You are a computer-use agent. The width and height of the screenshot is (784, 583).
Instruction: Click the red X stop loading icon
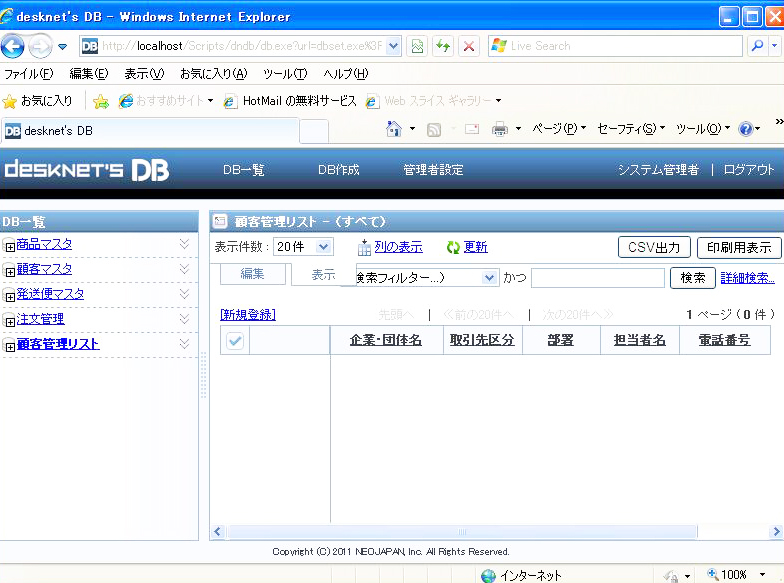(x=468, y=46)
